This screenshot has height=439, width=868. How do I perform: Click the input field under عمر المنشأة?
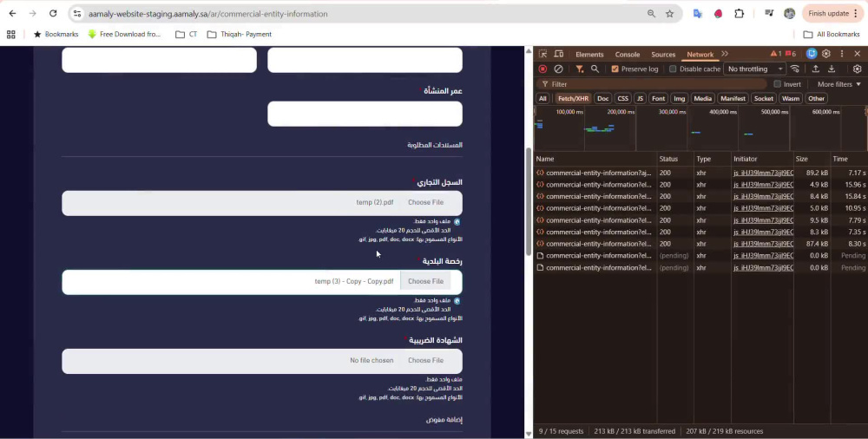click(x=365, y=114)
